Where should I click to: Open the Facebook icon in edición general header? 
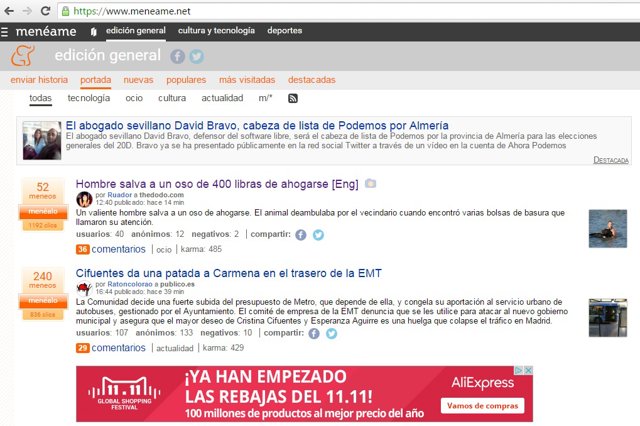[178, 56]
